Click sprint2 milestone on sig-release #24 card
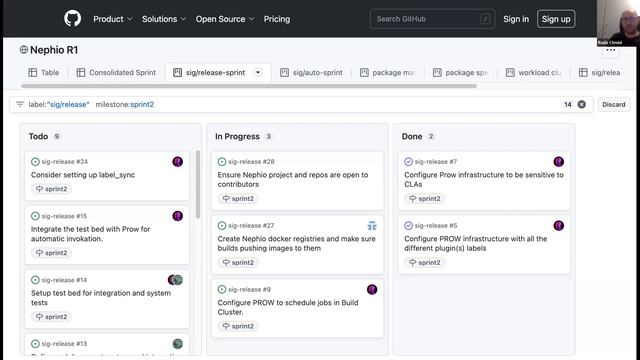This screenshot has height=360, width=640. click(51, 189)
